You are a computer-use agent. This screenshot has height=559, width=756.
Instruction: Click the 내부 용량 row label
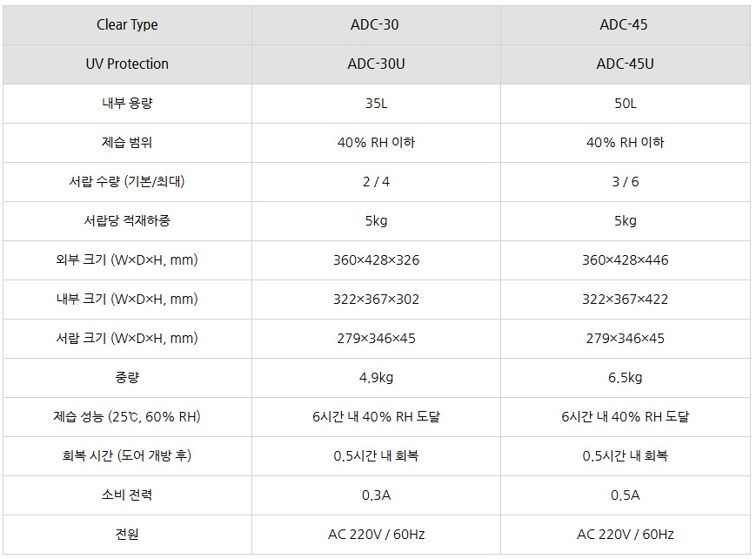(127, 104)
